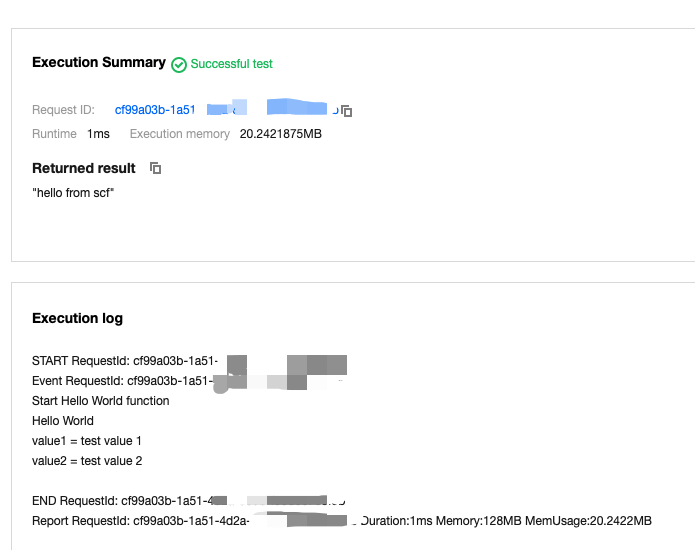Select the Start Hello World function line

point(100,401)
